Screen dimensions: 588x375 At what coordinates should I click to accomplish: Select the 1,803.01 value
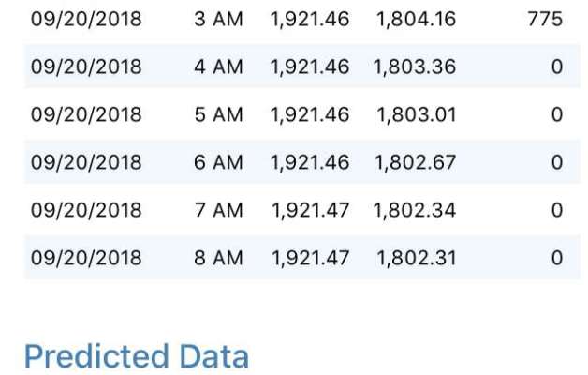[x=416, y=114]
